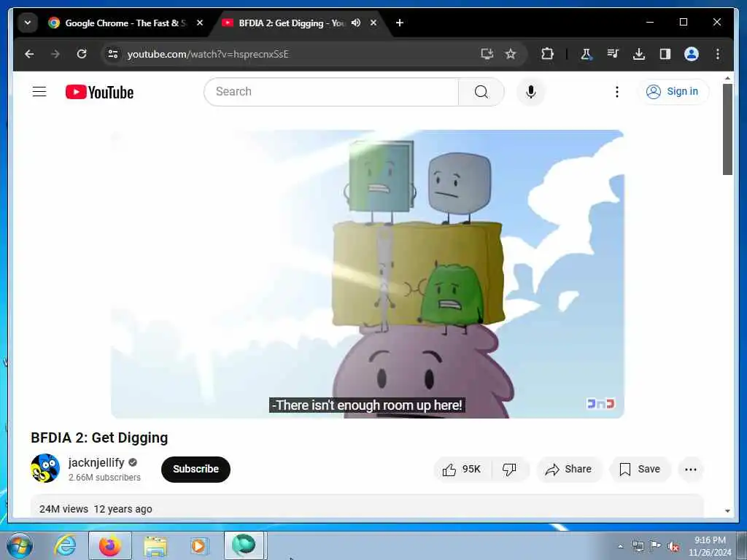
Task: Dislike the video
Action: (510, 470)
